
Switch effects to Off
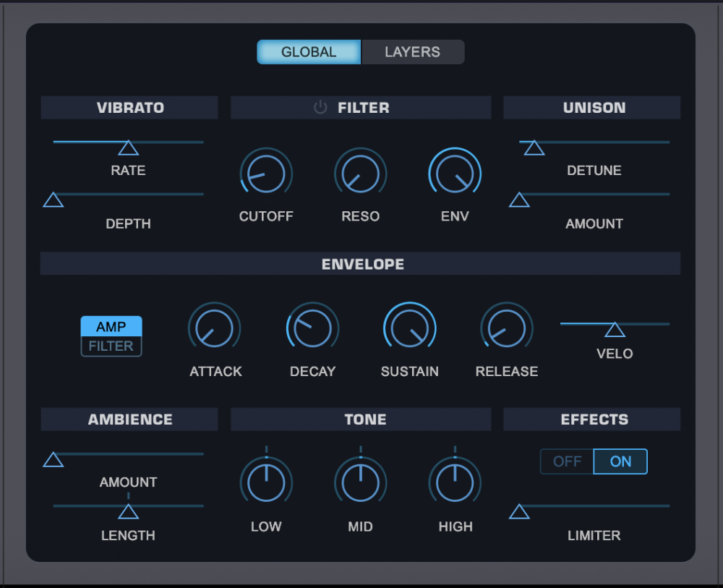click(x=567, y=461)
